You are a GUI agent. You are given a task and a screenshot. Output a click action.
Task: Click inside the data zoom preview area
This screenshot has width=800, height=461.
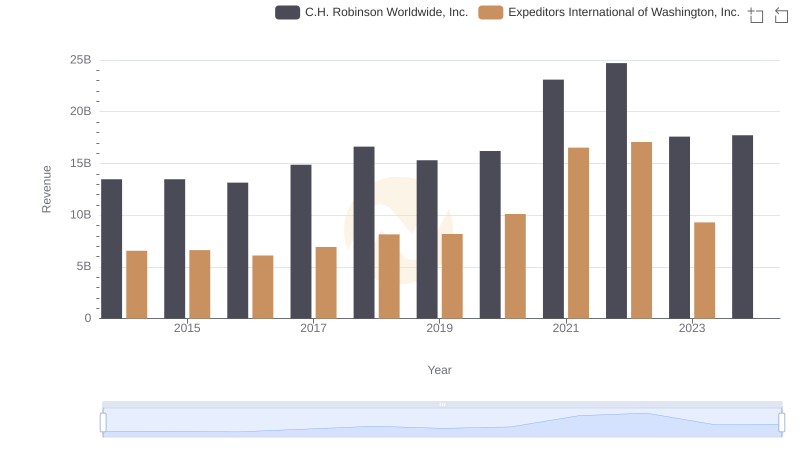(x=442, y=423)
